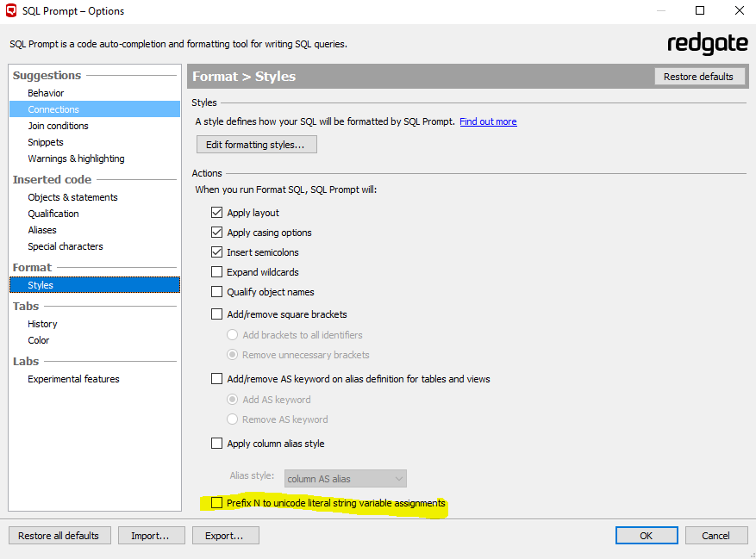Confirm with the OK button
This screenshot has width=756, height=559.
click(x=647, y=536)
